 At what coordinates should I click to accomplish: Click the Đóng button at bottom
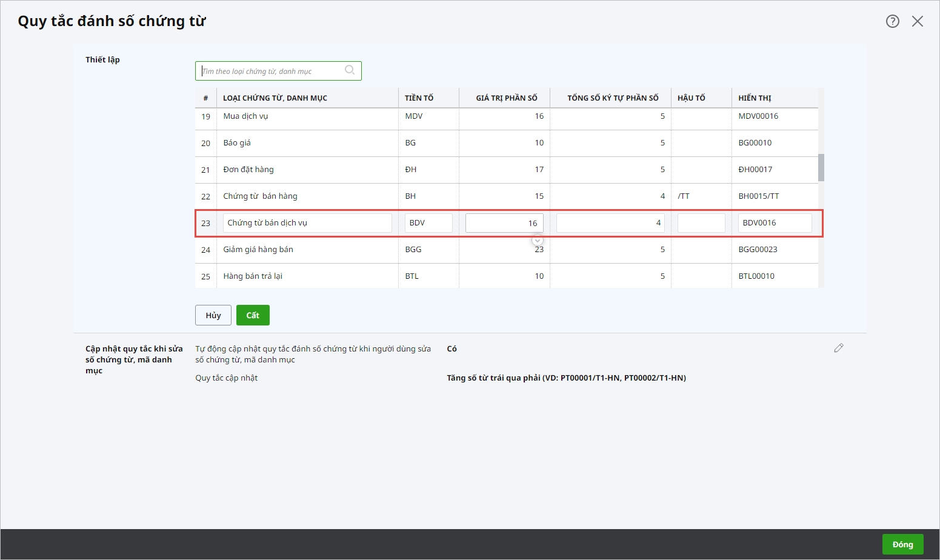(902, 544)
